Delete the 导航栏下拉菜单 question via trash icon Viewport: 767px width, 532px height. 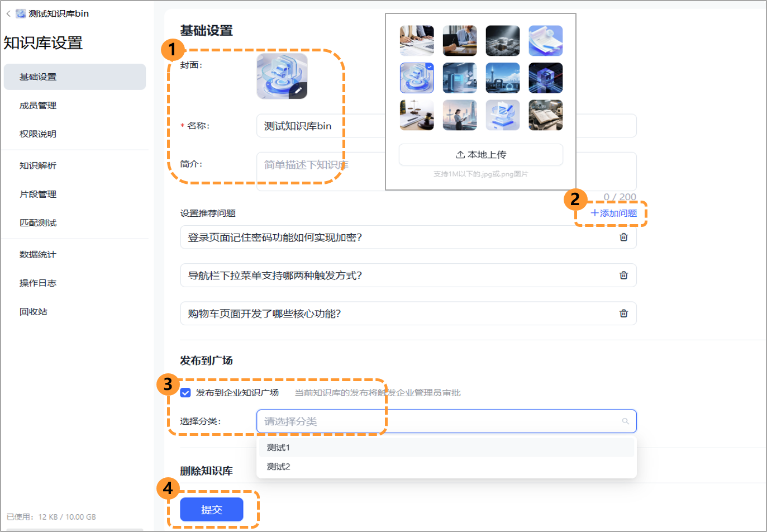624,275
